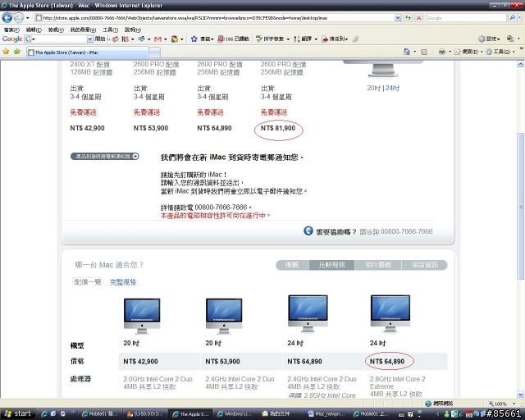Click the RSS feeds icon in command bar
The image size is (525, 420).
[424, 52]
